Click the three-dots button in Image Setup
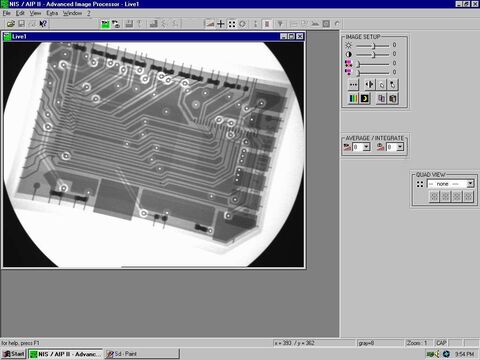 point(353,85)
